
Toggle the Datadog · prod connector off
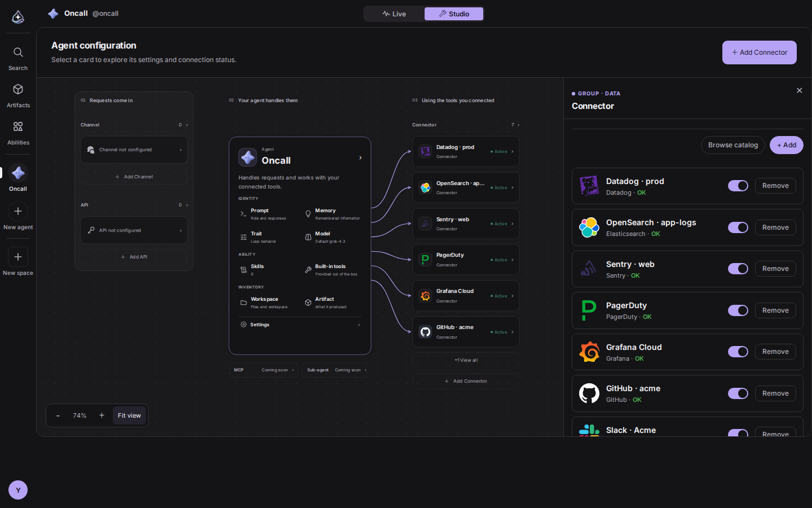pyautogui.click(x=738, y=186)
